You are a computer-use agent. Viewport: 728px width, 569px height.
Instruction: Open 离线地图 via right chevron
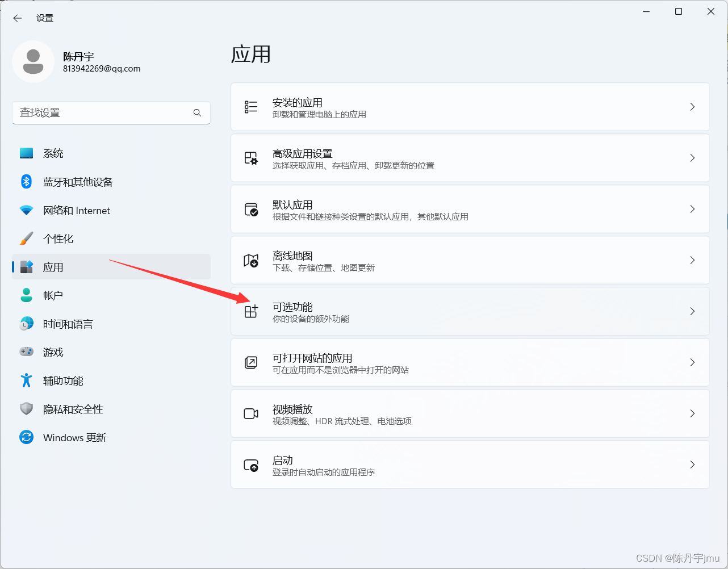pyautogui.click(x=692, y=260)
